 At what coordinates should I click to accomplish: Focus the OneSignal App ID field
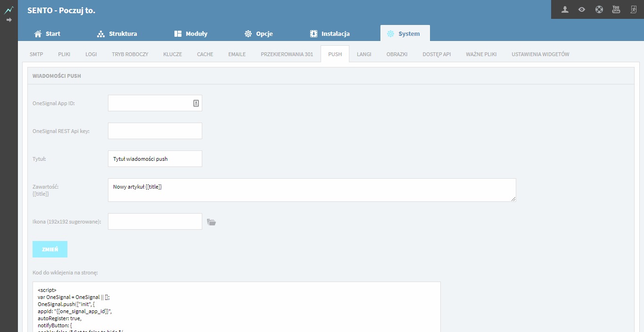pyautogui.click(x=155, y=103)
